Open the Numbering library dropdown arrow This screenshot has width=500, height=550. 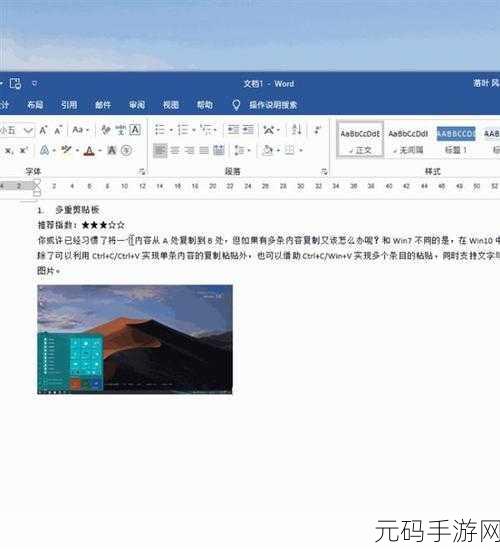tap(194, 130)
